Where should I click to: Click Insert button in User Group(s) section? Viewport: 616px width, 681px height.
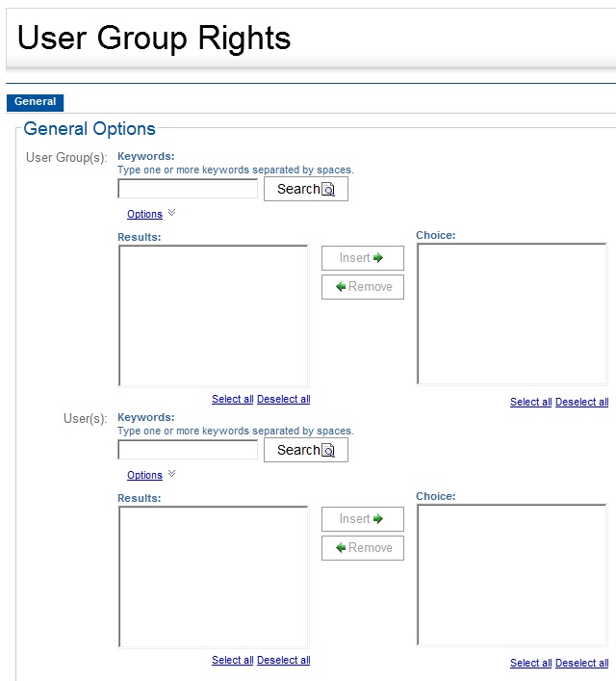pos(362,258)
